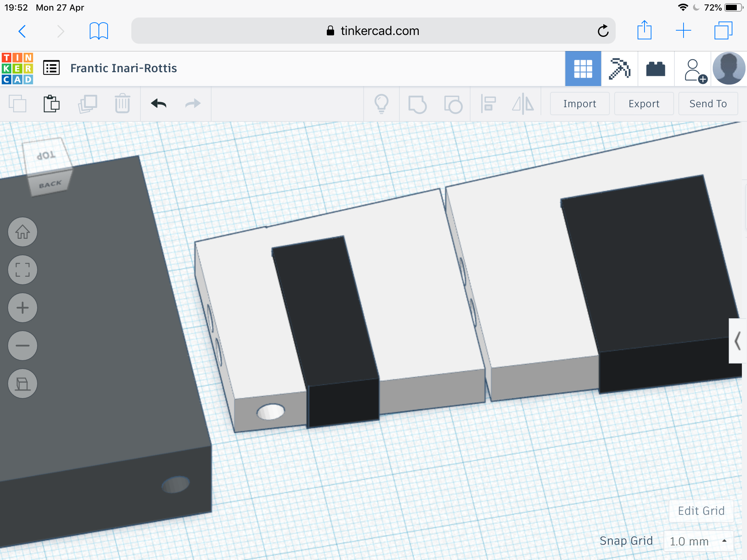Tap the tinkercad.com address bar

tap(373, 31)
